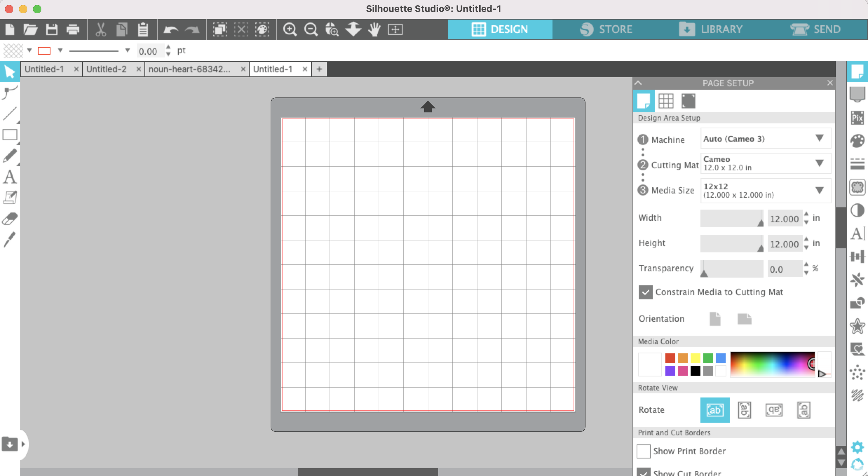The width and height of the screenshot is (868, 476).
Task: Select the Freehand pencil tool
Action: 10,156
